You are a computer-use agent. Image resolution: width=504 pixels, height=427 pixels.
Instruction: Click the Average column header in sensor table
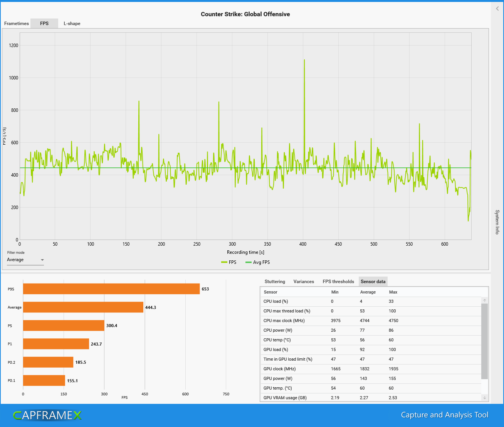(368, 292)
